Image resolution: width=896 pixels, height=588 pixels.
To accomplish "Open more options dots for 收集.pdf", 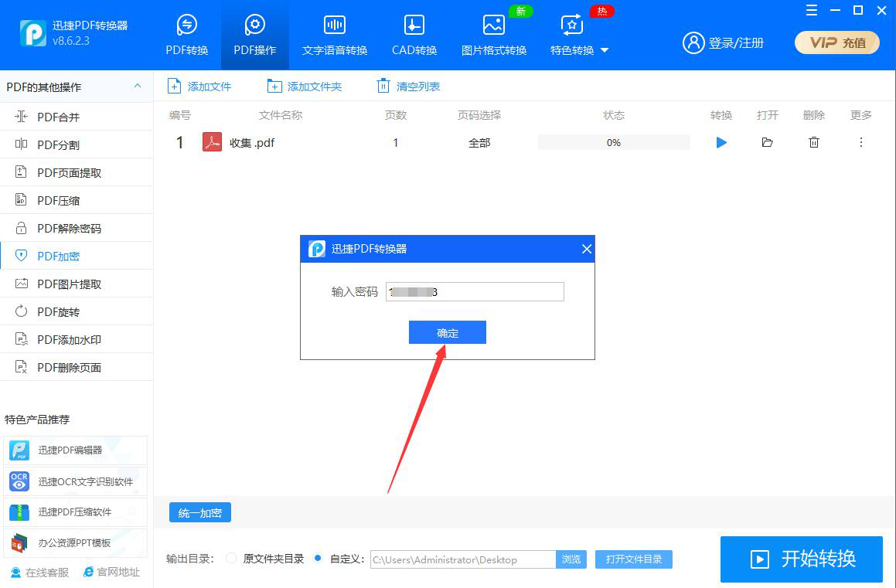I will pos(861,142).
